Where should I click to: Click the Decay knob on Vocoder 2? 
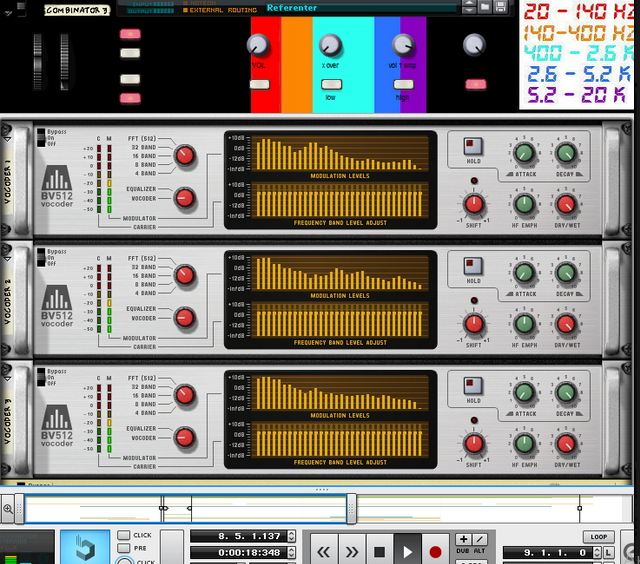pos(566,273)
